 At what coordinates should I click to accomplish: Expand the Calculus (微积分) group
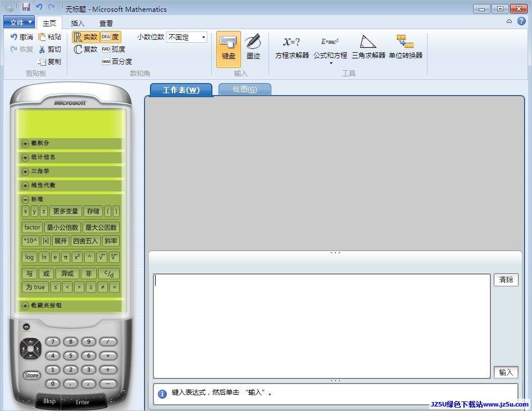click(25, 143)
